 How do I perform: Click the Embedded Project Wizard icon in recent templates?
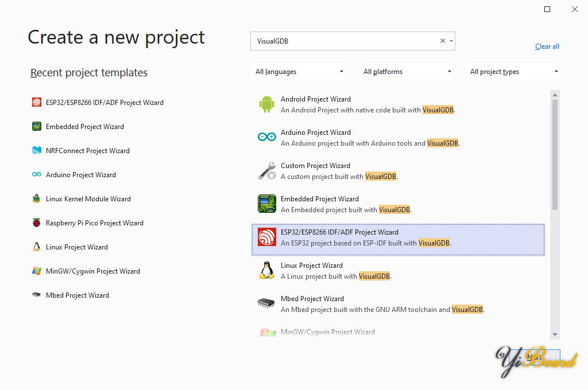point(36,126)
